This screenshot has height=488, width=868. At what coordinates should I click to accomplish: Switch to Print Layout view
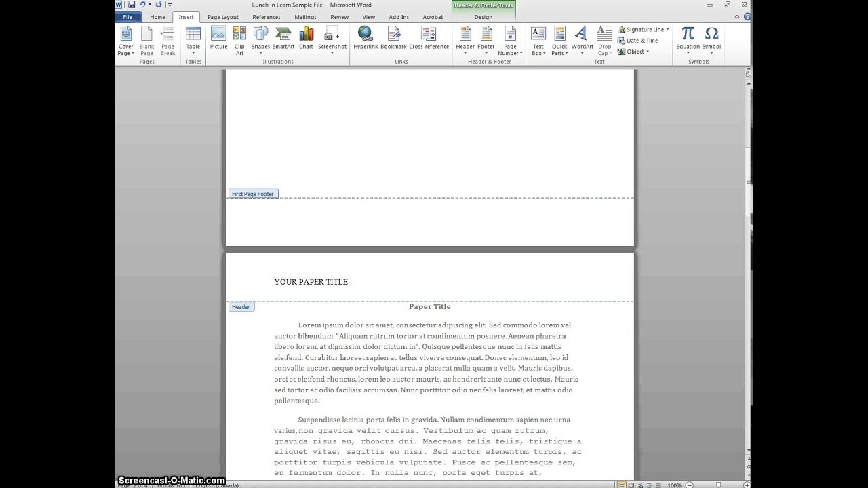click(622, 485)
